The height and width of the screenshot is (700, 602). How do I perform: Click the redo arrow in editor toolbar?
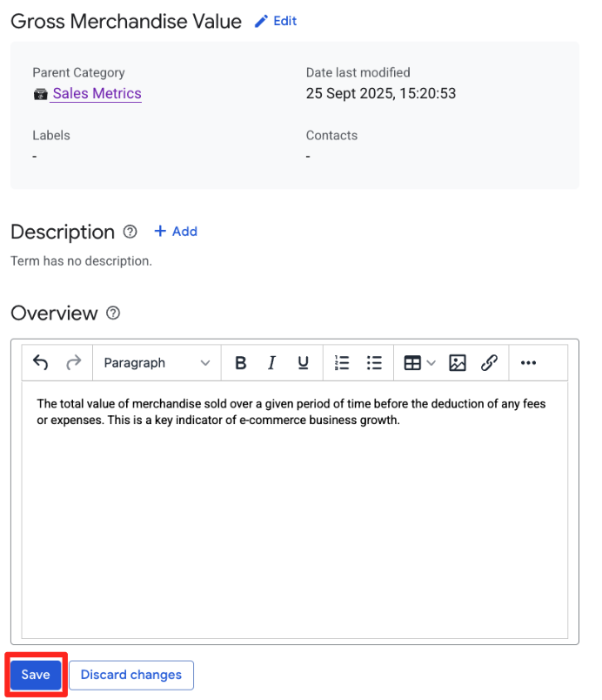pos(74,363)
